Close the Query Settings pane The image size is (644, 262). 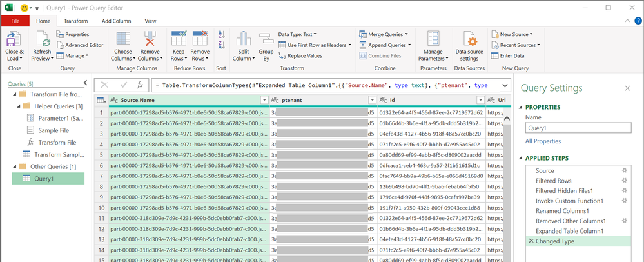(628, 88)
